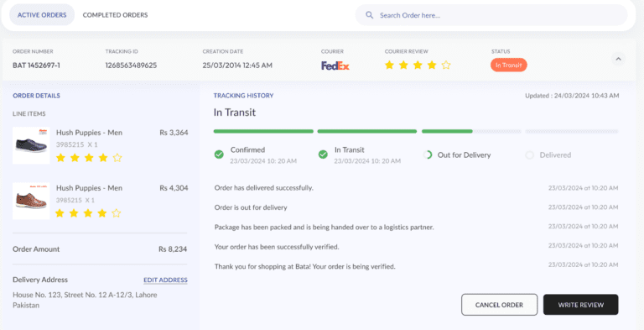This screenshot has width=644, height=330.
Task: Give second Hush Puppies item two stars
Action: tap(74, 213)
